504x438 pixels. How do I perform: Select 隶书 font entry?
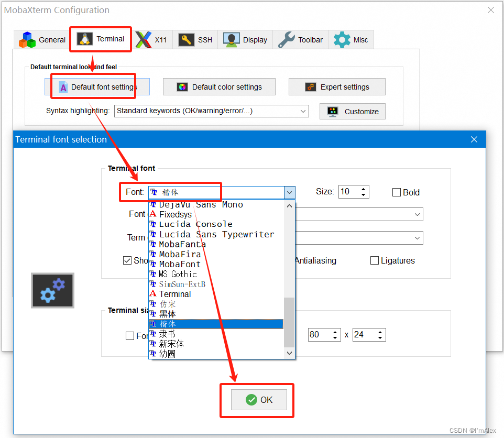click(216, 334)
